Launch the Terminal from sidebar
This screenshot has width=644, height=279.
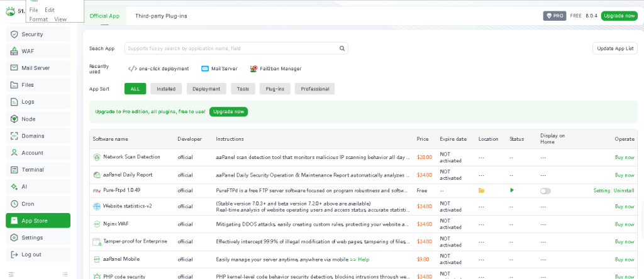coord(38,170)
